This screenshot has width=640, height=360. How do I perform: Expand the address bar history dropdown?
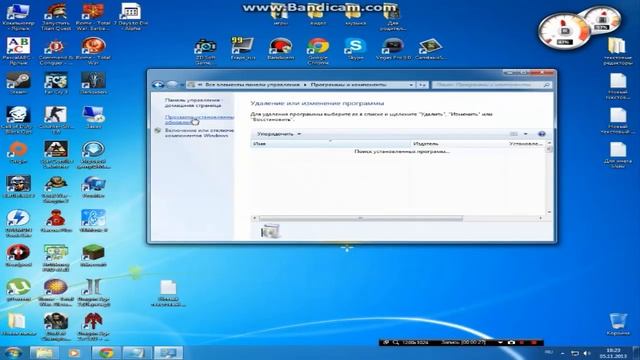click(x=411, y=84)
